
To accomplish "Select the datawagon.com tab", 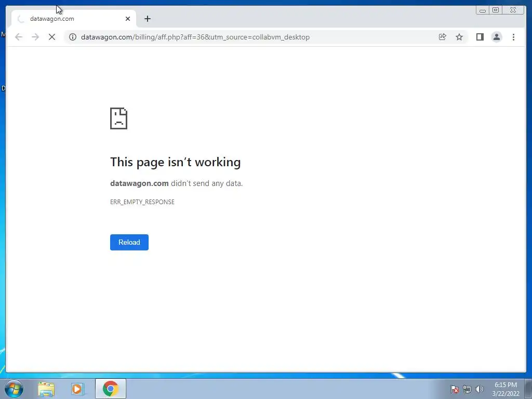I will point(74,19).
